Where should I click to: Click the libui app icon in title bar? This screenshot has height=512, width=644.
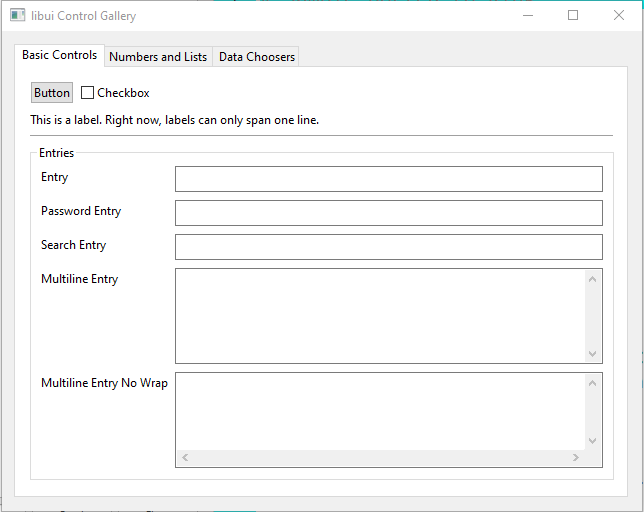[17, 16]
